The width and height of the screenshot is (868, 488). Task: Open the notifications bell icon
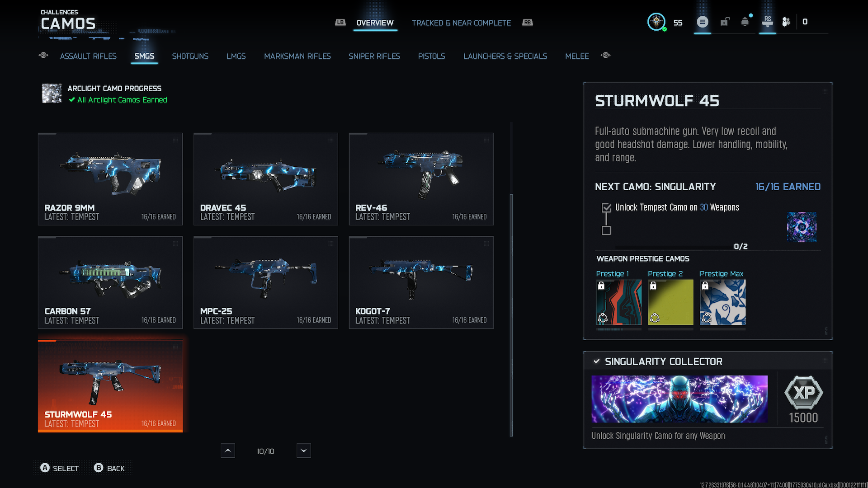tap(745, 22)
